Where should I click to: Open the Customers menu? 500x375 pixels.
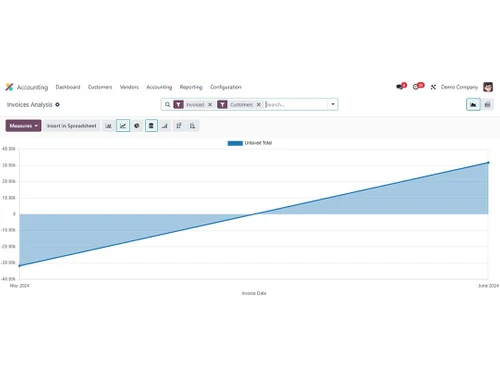click(x=100, y=87)
